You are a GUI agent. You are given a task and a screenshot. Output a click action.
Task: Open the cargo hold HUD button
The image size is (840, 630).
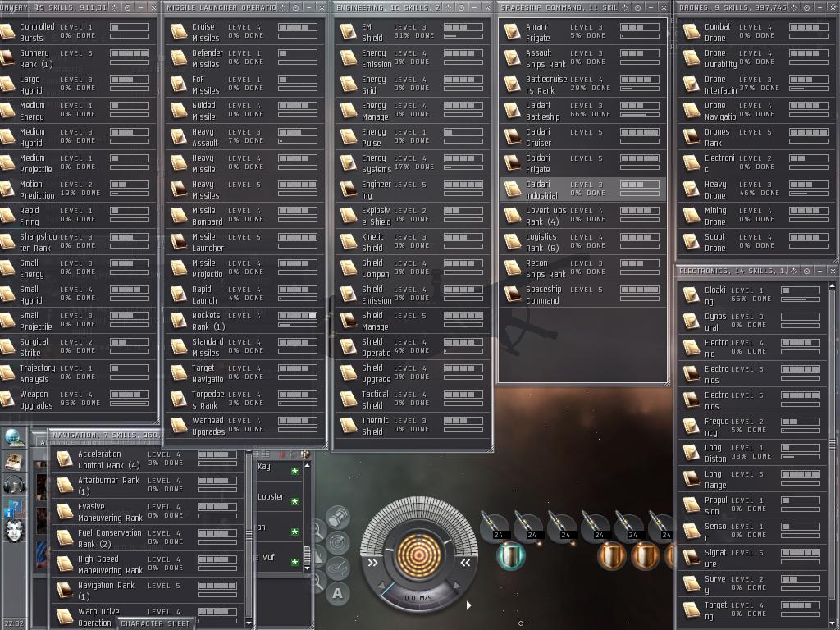click(x=338, y=518)
